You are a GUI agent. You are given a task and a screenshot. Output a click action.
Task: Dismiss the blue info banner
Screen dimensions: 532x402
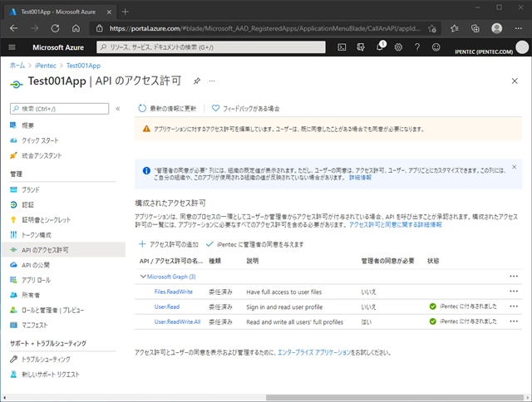point(514,167)
